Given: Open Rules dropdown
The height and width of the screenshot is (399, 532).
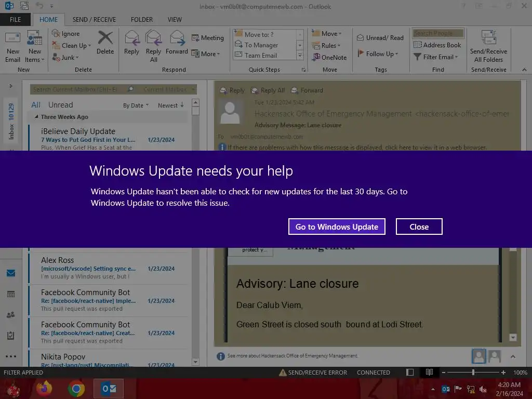Looking at the screenshot, I should click(326, 46).
